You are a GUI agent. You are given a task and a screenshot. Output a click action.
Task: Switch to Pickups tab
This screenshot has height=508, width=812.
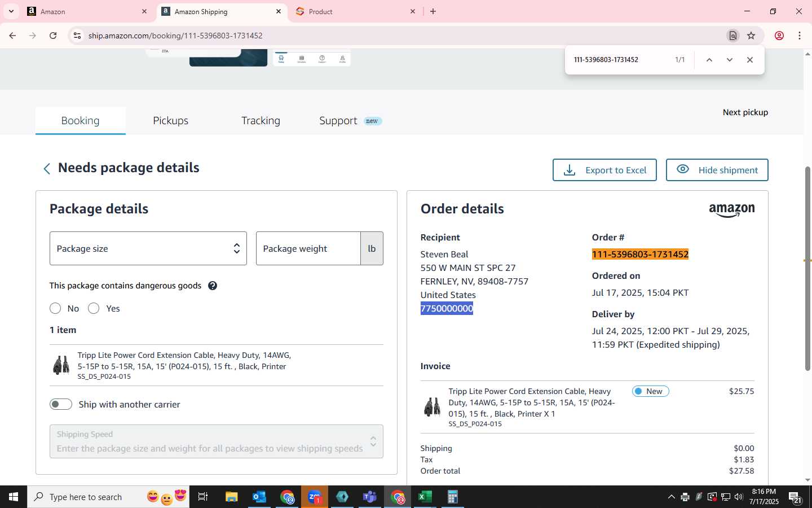[x=171, y=121]
